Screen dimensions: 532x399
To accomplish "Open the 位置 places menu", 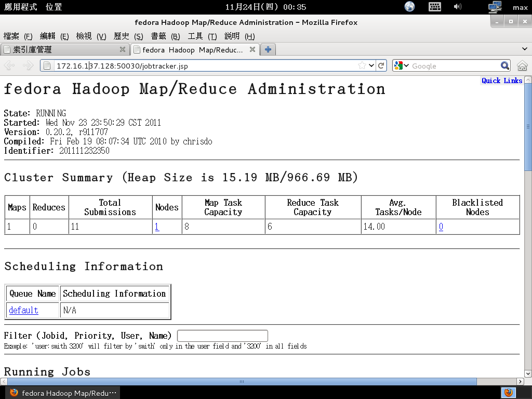I will pyautogui.click(x=54, y=7).
